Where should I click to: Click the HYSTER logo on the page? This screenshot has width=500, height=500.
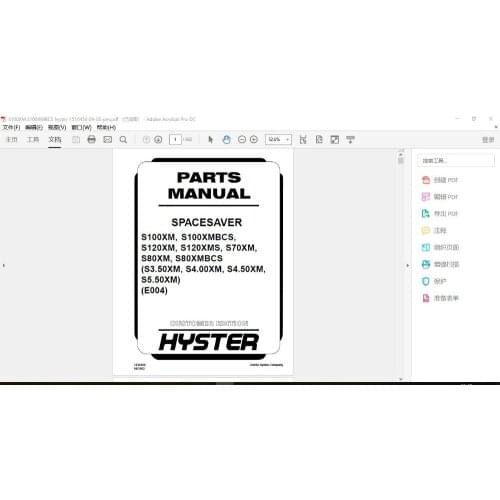point(209,342)
